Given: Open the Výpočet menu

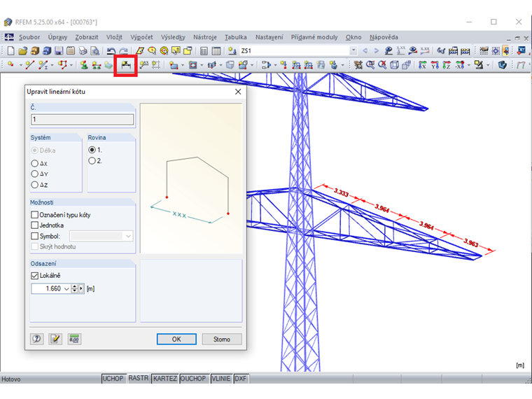Looking at the screenshot, I should pyautogui.click(x=141, y=37).
